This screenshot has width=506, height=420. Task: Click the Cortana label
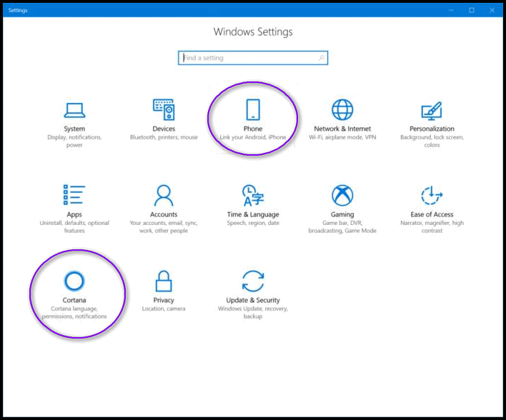click(x=74, y=300)
